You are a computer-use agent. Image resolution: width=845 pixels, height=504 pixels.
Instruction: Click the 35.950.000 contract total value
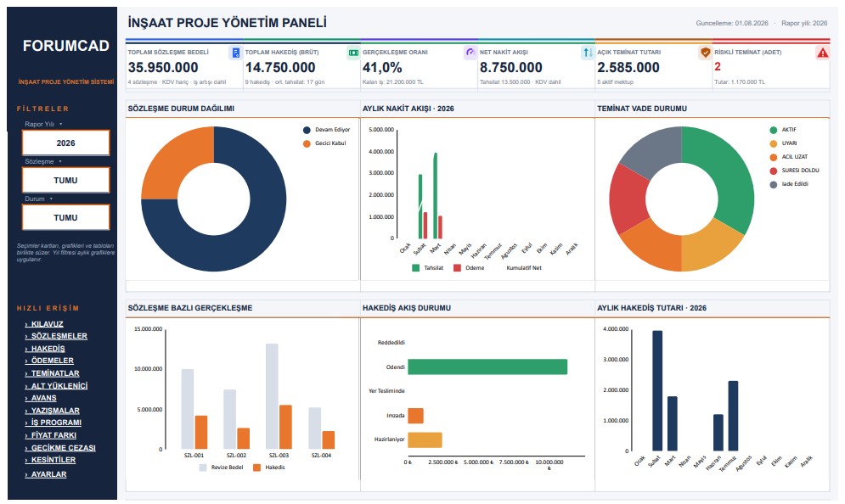coord(163,67)
